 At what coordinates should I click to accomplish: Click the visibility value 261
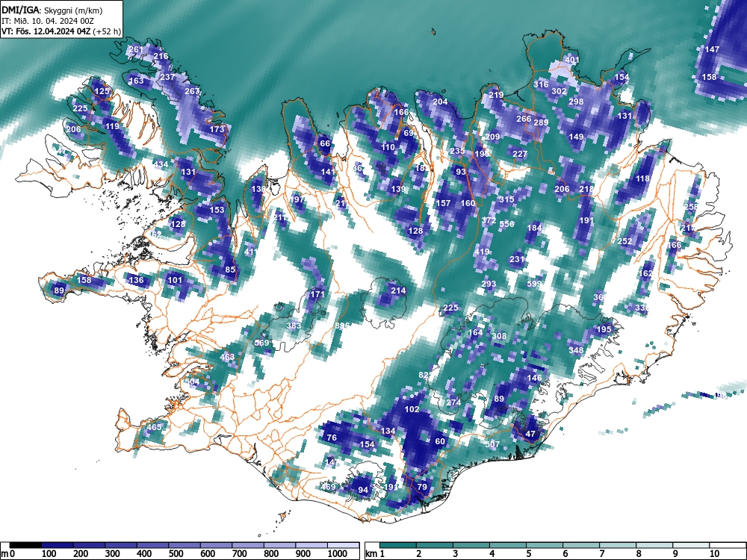pos(136,49)
